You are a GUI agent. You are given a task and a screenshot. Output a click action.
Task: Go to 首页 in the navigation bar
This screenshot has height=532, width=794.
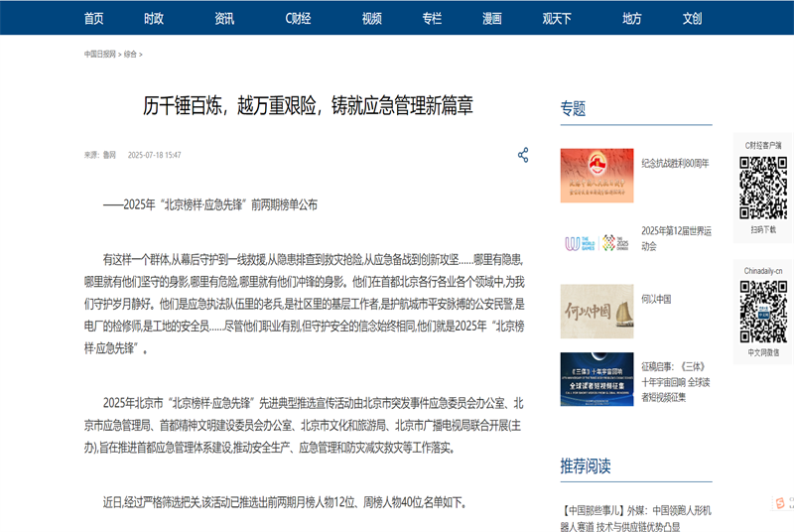click(94, 18)
